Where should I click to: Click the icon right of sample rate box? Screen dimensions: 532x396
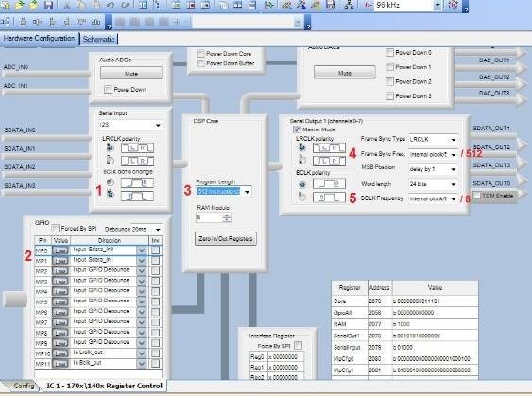[x=454, y=5]
